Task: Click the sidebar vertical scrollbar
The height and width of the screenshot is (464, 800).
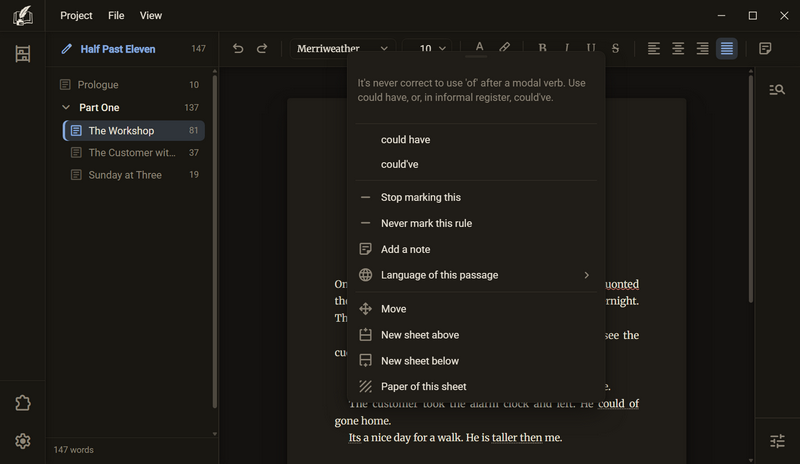Action: click(x=215, y=241)
